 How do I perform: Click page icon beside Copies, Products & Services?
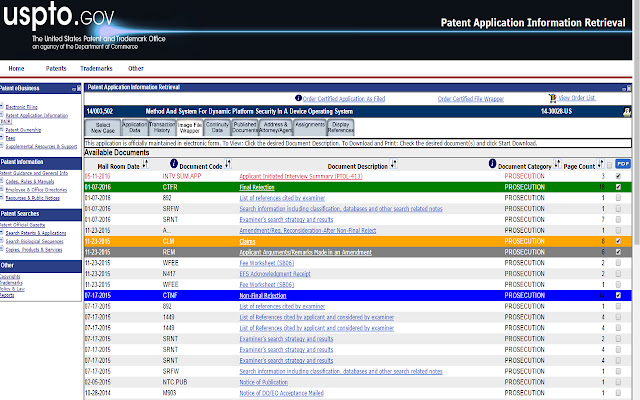click(x=2, y=249)
